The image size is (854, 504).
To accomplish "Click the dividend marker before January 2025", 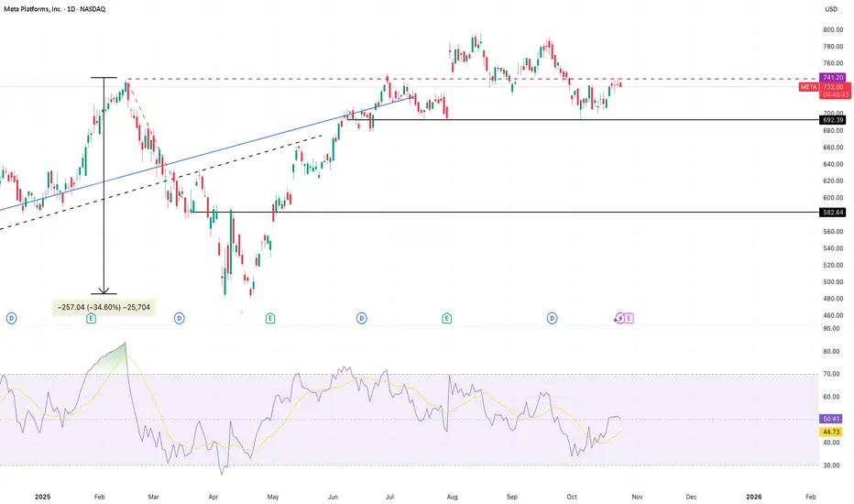I will point(11,318).
